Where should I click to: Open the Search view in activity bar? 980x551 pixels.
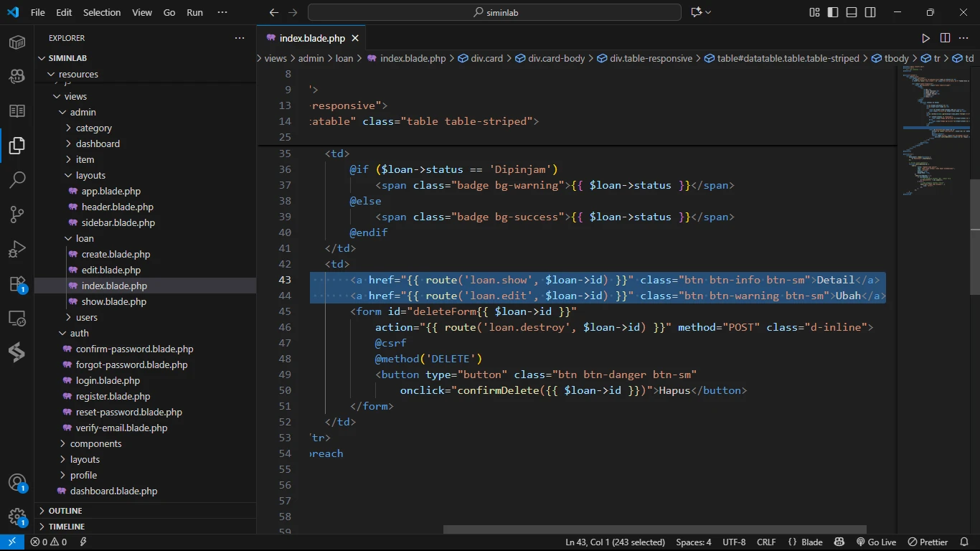click(x=17, y=179)
